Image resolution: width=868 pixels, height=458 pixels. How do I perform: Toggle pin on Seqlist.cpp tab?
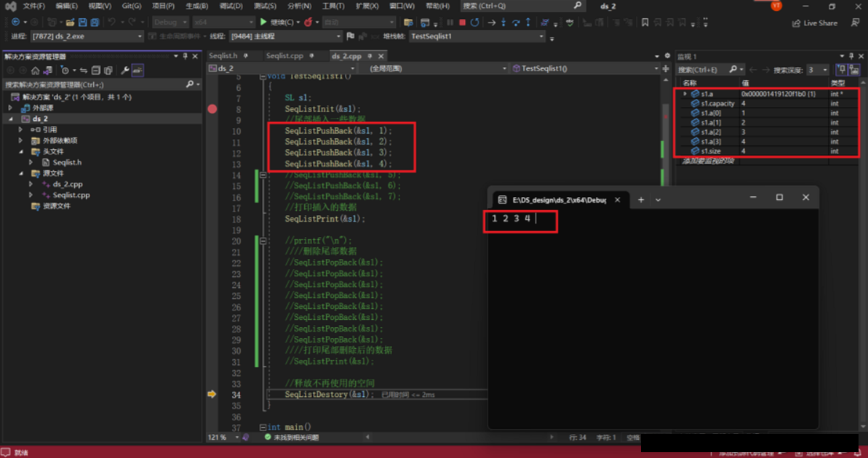tap(311, 56)
